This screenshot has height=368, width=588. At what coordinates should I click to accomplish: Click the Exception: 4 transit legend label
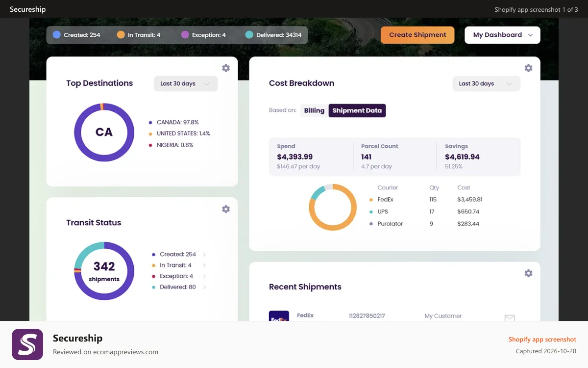coord(176,276)
